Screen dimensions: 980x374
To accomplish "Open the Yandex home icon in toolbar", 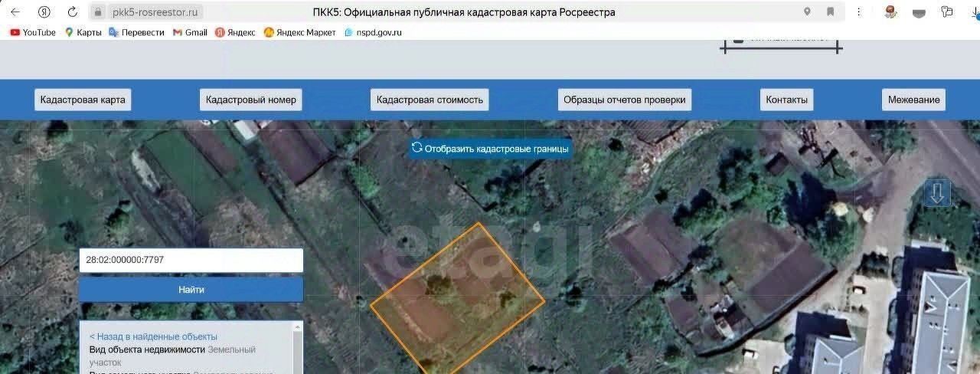I will pos(44,12).
